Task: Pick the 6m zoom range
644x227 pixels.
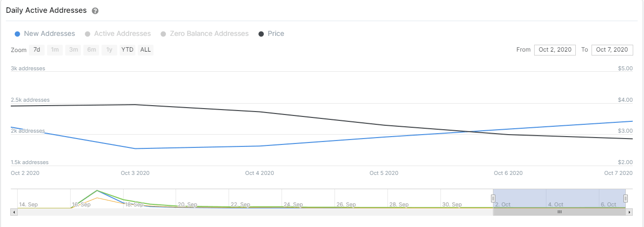Action: click(x=92, y=50)
